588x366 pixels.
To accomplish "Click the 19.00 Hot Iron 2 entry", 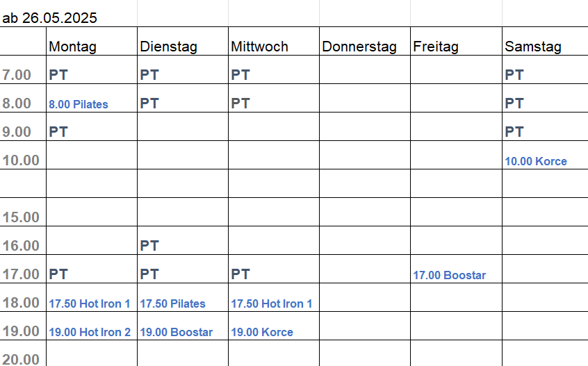I will pyautogui.click(x=90, y=332).
